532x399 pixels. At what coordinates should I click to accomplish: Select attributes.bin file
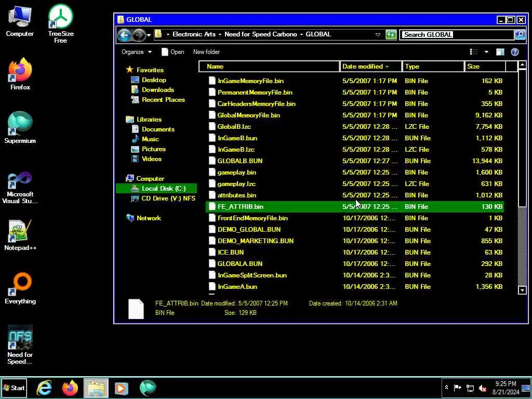pos(354,195)
